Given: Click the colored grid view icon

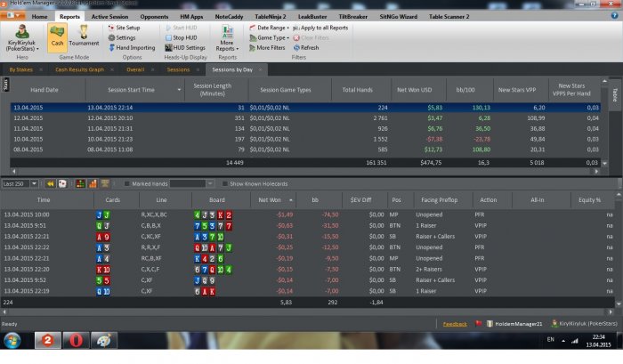Looking at the screenshot, I should click(81, 183).
